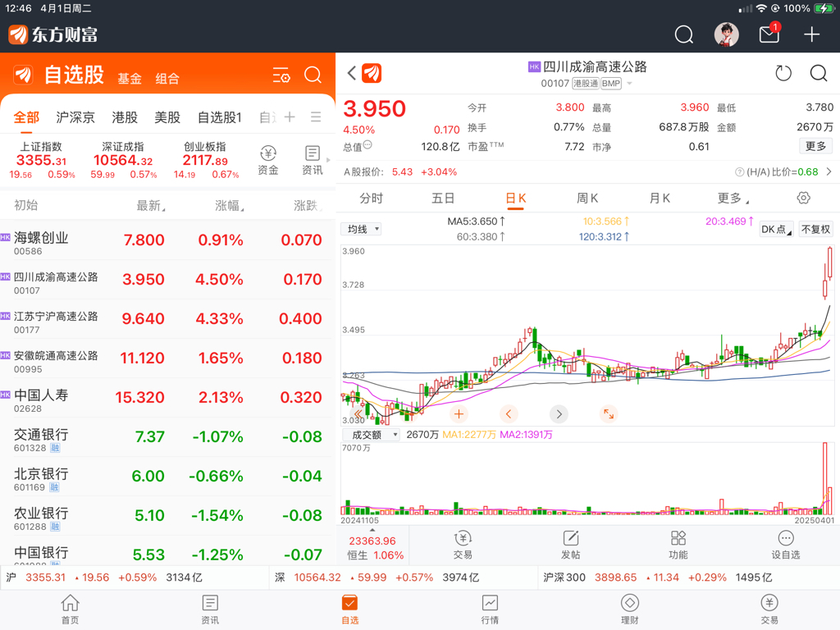840x630 pixels.
Task: Expand the dropdown arrow beside BMP tag
Action: pyautogui.click(x=629, y=84)
